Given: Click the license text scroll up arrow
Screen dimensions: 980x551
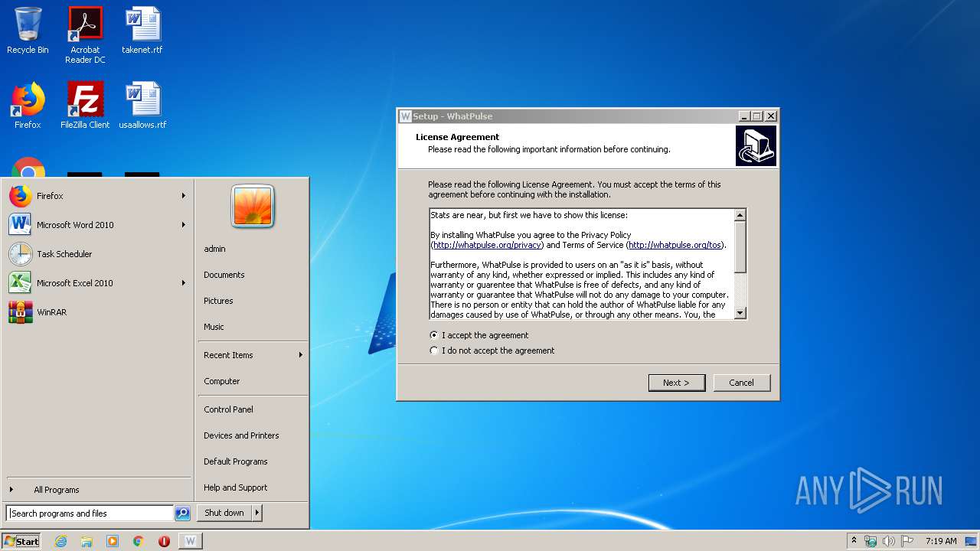Looking at the screenshot, I should point(740,215).
